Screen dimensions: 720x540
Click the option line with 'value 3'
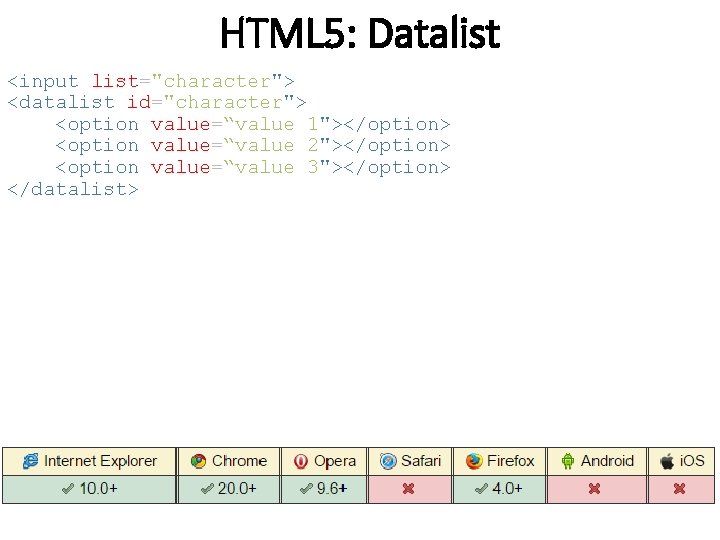point(253,167)
